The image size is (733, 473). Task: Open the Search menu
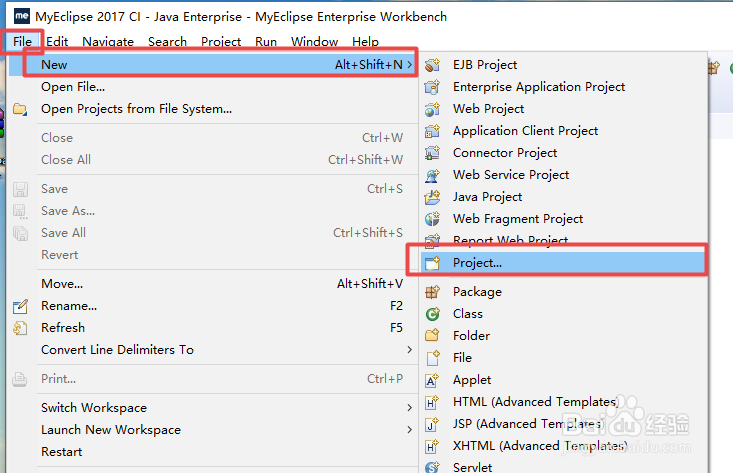(167, 42)
